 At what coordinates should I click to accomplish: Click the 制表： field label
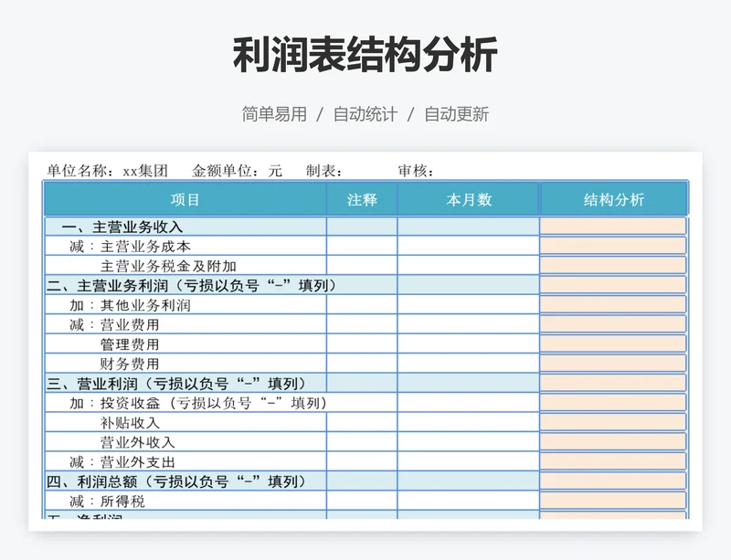click(324, 171)
